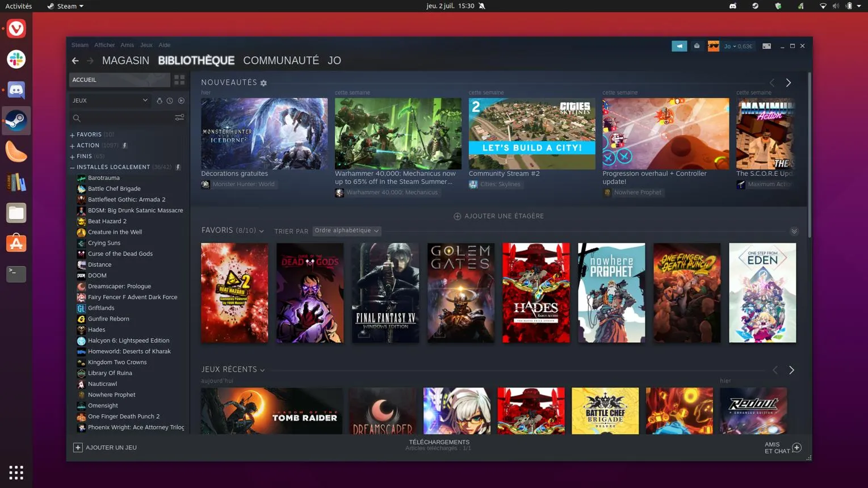Viewport: 868px width, 488px height.
Task: Toggle sort by recent activity clock icon
Action: pos(170,100)
